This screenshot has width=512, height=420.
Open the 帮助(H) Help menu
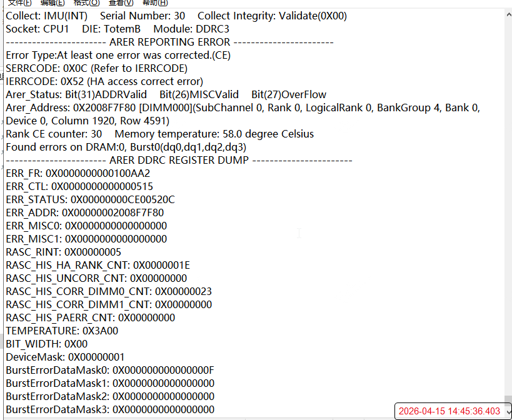pos(155,2)
